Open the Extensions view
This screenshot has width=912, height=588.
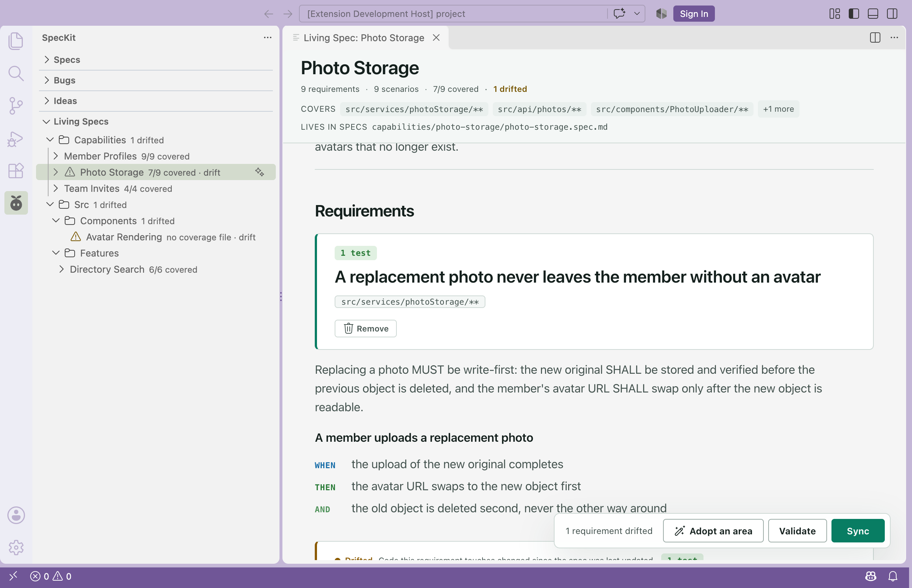pyautogui.click(x=16, y=171)
